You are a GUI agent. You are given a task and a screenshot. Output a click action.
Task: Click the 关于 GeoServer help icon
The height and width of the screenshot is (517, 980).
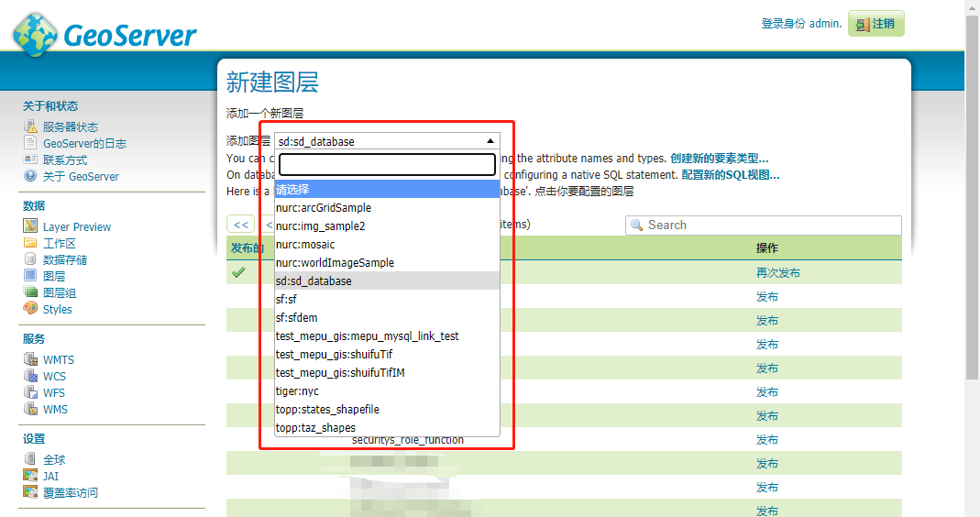(x=30, y=176)
